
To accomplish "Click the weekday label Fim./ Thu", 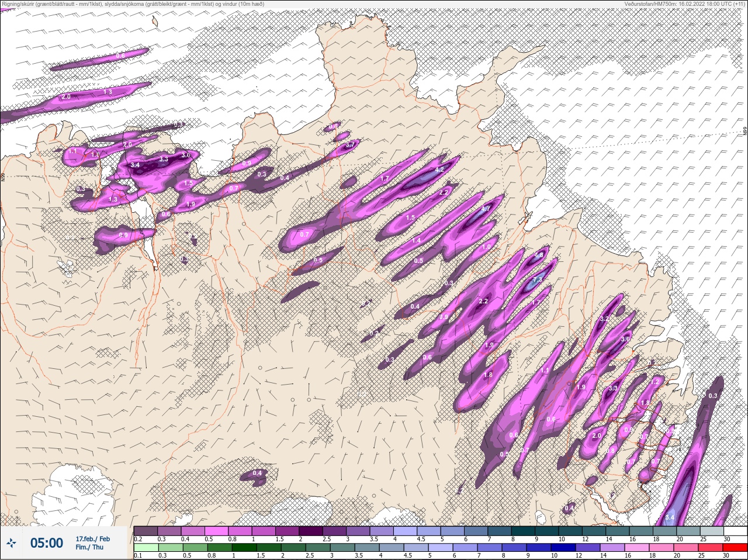I will click(89, 547).
